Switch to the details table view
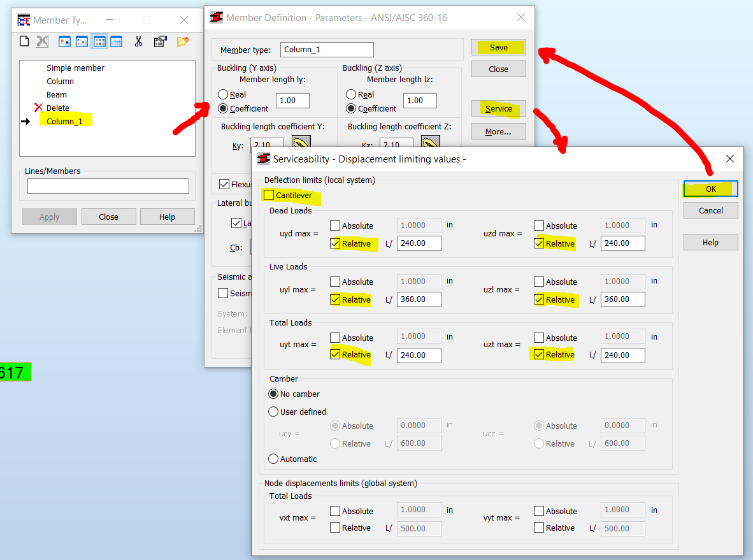The image size is (753, 560). point(116,41)
